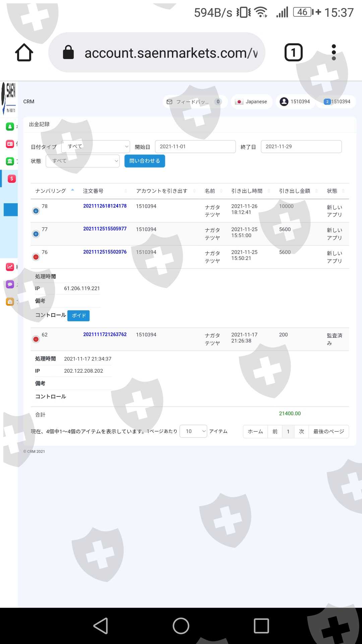Open the 状態 filter dropdown
This screenshot has width=362, height=644.
82,161
